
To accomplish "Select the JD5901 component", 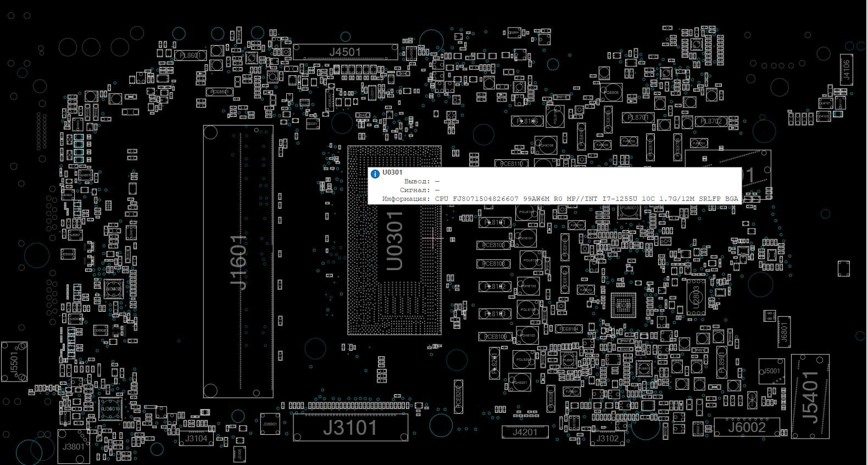I will (x=270, y=424).
